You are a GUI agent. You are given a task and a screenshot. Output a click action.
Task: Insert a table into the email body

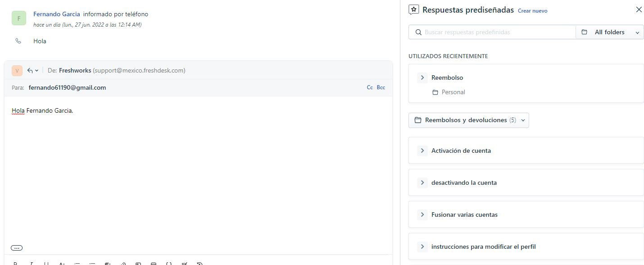point(153,264)
